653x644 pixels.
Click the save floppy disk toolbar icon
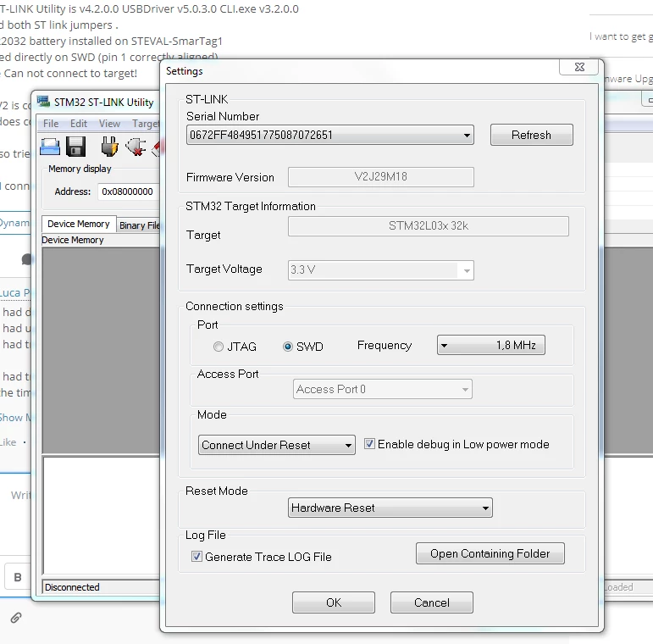pyautogui.click(x=75, y=147)
